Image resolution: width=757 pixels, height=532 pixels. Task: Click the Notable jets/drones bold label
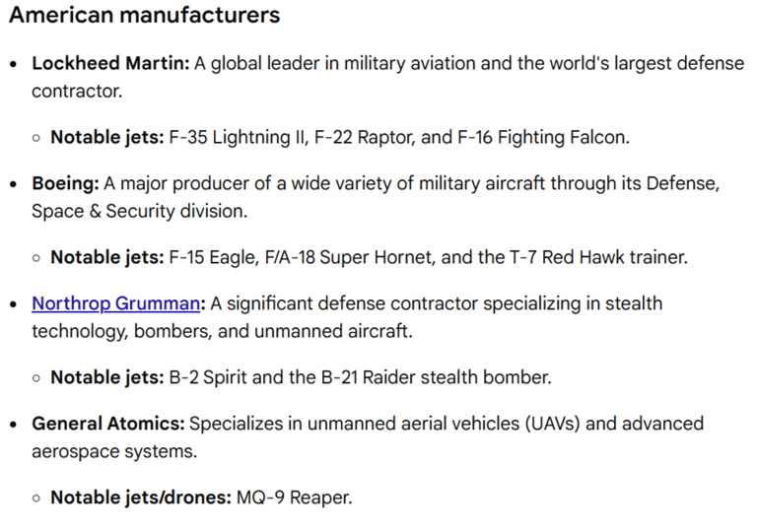140,498
